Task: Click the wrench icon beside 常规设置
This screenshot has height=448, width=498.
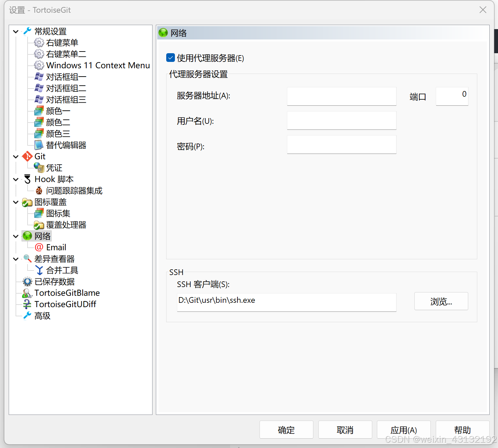Action: (27, 31)
